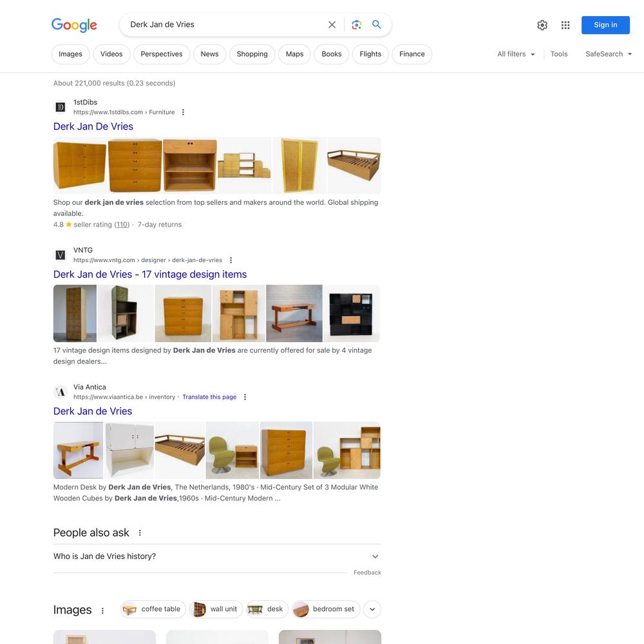Viewport: 644px width, 644px height.
Task: Open Google Lens image search
Action: pyautogui.click(x=357, y=24)
